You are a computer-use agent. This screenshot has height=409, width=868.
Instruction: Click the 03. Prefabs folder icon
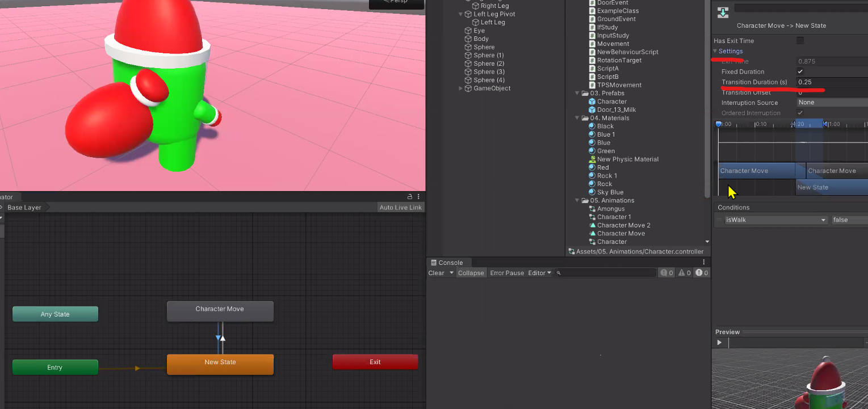tap(585, 94)
